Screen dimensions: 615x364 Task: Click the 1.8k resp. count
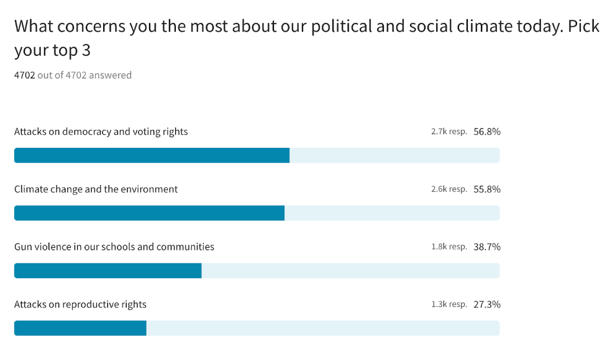[449, 247]
